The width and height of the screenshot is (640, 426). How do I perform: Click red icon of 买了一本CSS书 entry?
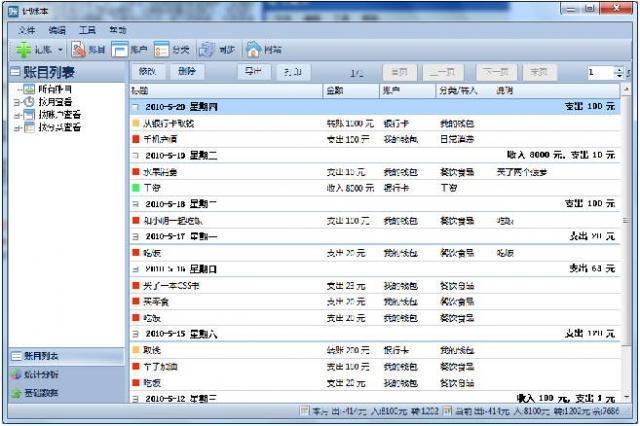click(x=136, y=285)
